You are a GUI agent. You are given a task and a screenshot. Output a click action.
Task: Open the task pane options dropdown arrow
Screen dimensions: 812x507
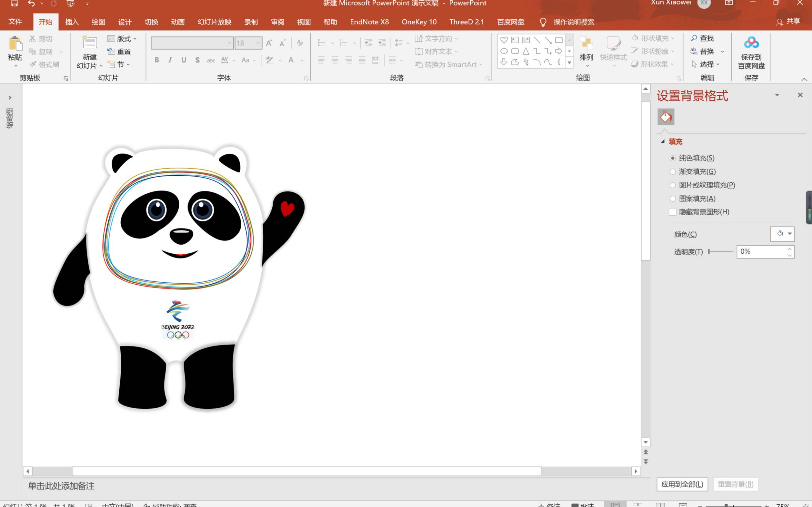click(777, 95)
